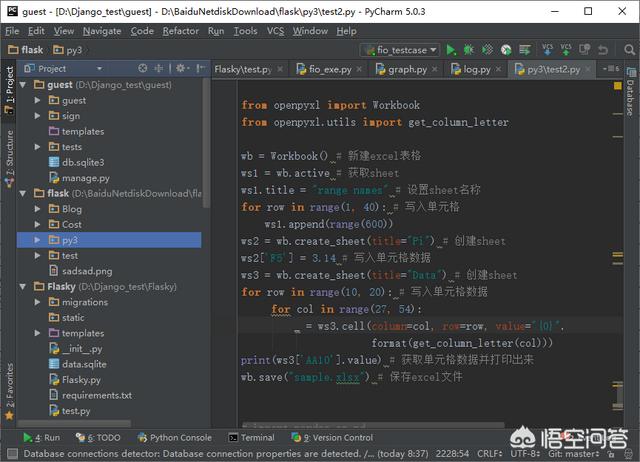Run the fio_testcase configuration
640x462 pixels.
coord(451,50)
